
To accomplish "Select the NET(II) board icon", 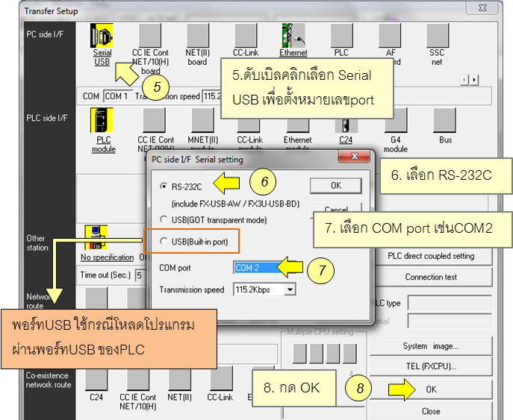I will tap(198, 36).
